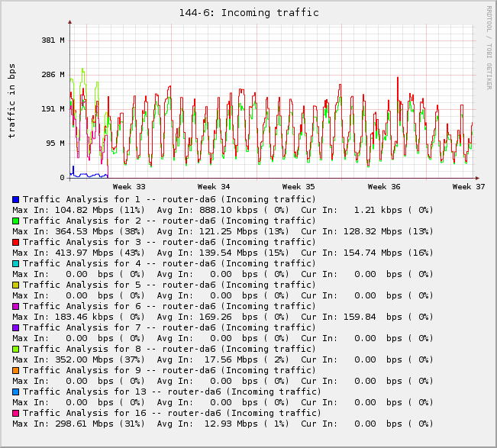Click the green legend swatch for Traffic Analysis 2
Image resolution: width=497 pixels, height=448 pixels.
[x=16, y=221]
